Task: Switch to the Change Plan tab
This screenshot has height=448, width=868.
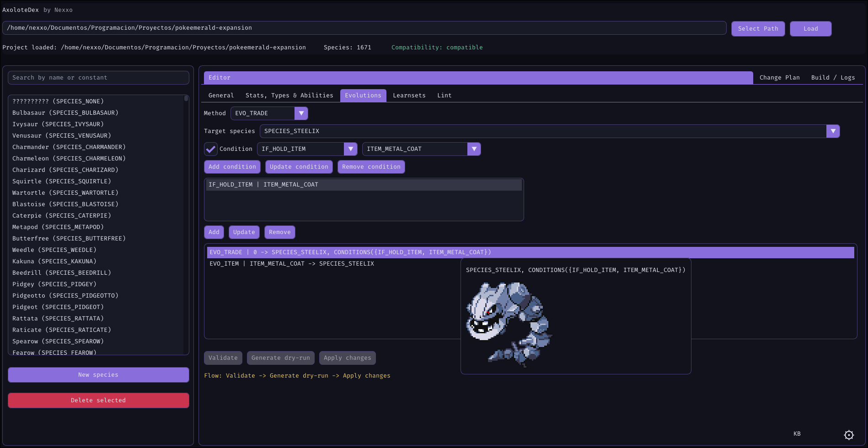Action: (780, 78)
